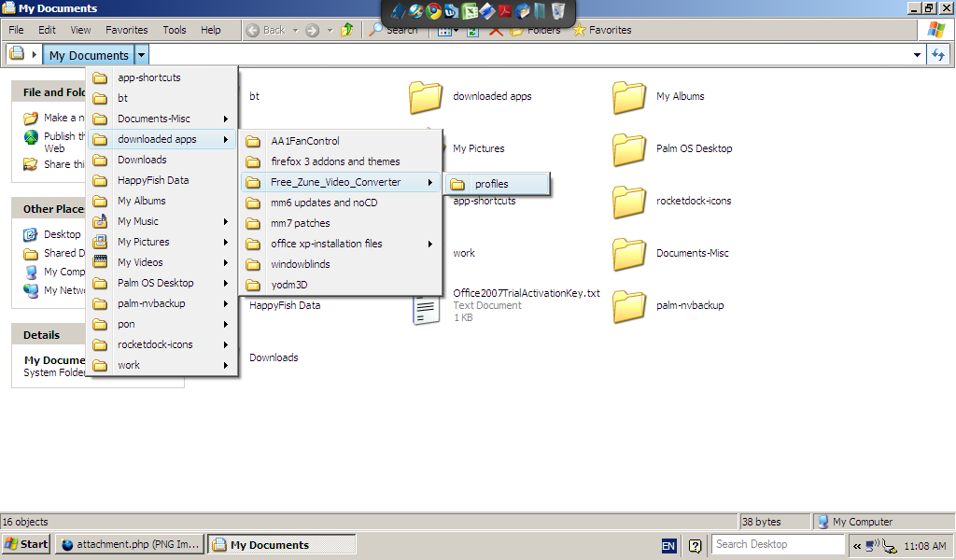Click the red X delete icon
This screenshot has width=956, height=560.
click(x=496, y=30)
